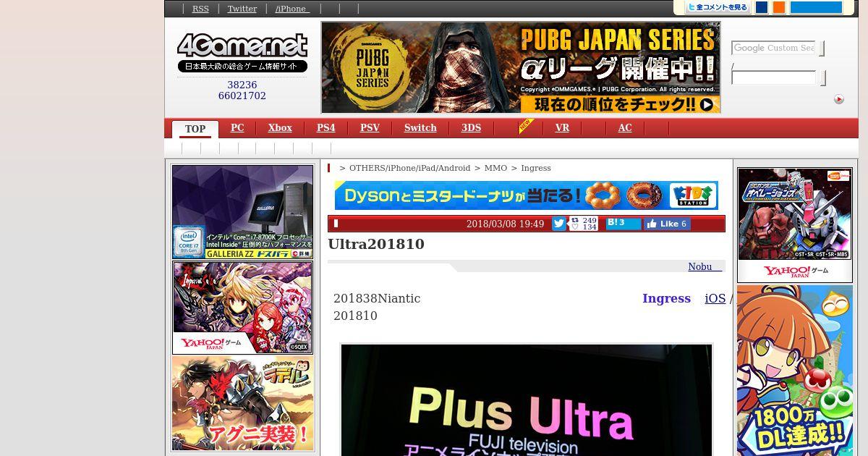Open the 4Gamer.net home logo
Image resolution: width=868 pixels, height=456 pixels.
242,53
